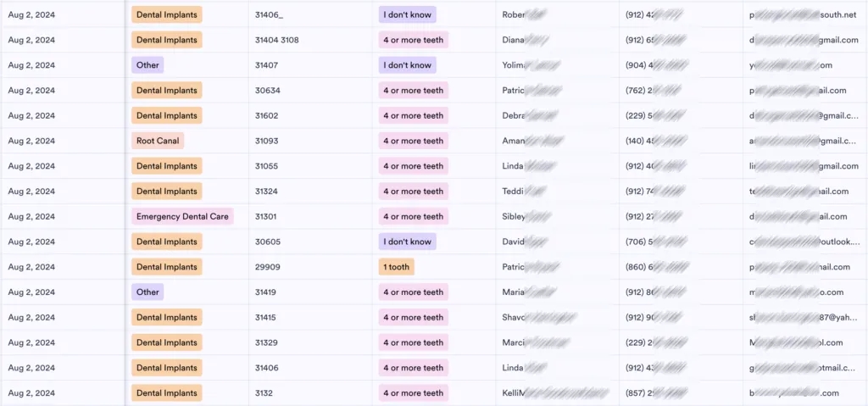The image size is (868, 406).
Task: Select the Root Canal service tag
Action: (158, 141)
